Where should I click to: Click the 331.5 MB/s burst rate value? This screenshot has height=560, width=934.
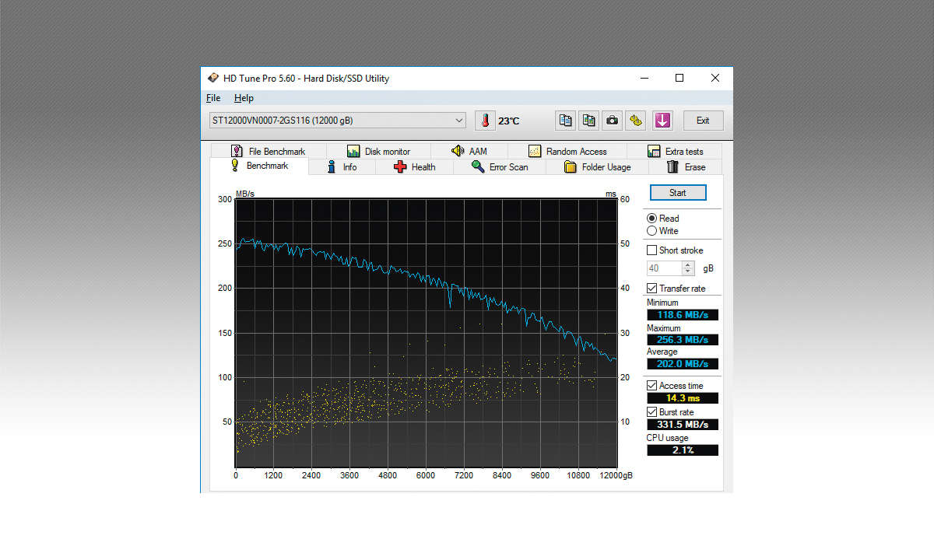[683, 425]
